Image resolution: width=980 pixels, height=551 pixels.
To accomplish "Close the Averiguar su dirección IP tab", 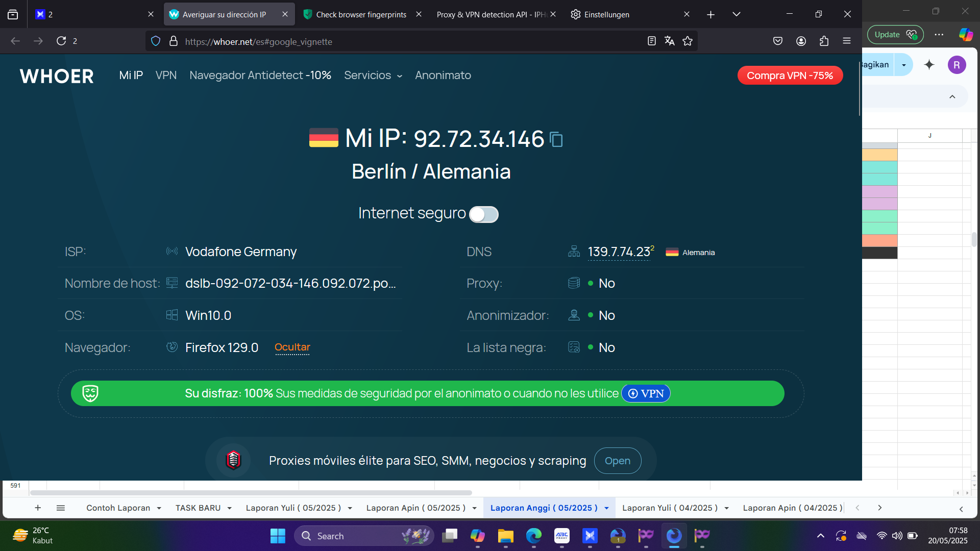I will (x=285, y=14).
